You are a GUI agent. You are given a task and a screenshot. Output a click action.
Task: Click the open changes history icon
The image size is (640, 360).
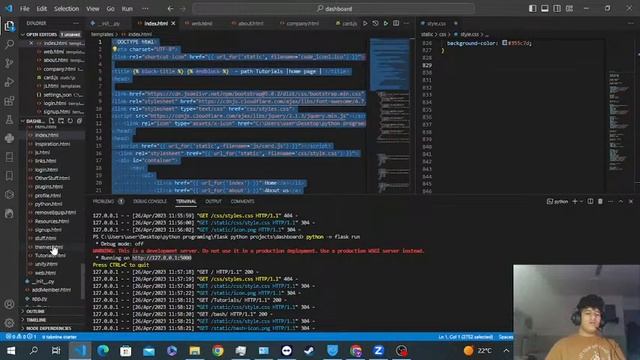[x=376, y=23]
